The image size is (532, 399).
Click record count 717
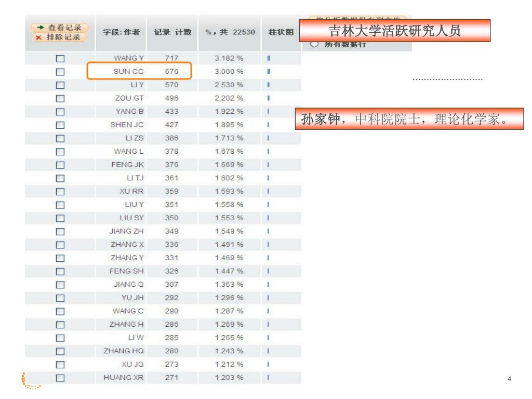171,58
